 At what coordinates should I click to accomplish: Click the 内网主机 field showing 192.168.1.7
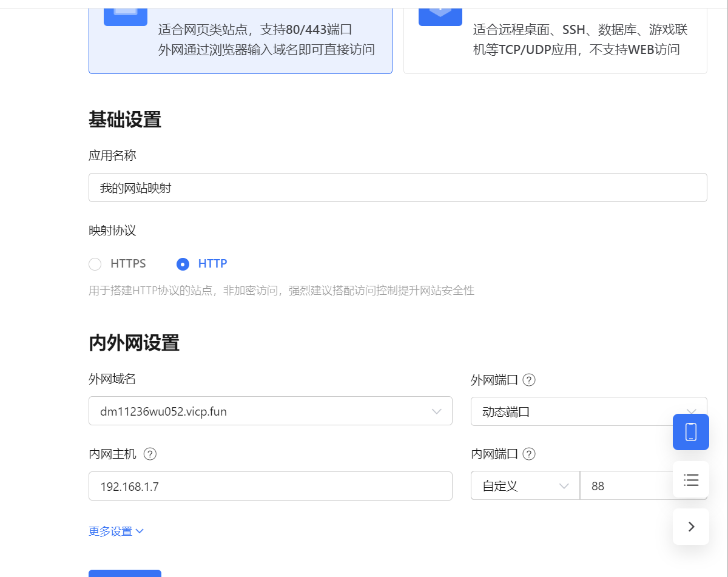coord(270,486)
